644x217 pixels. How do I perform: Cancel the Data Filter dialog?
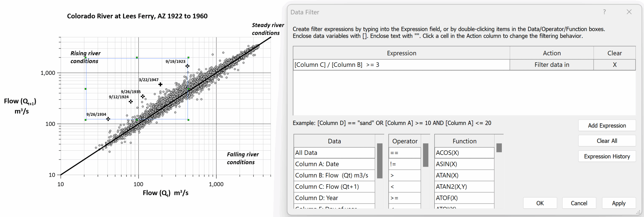click(x=579, y=203)
